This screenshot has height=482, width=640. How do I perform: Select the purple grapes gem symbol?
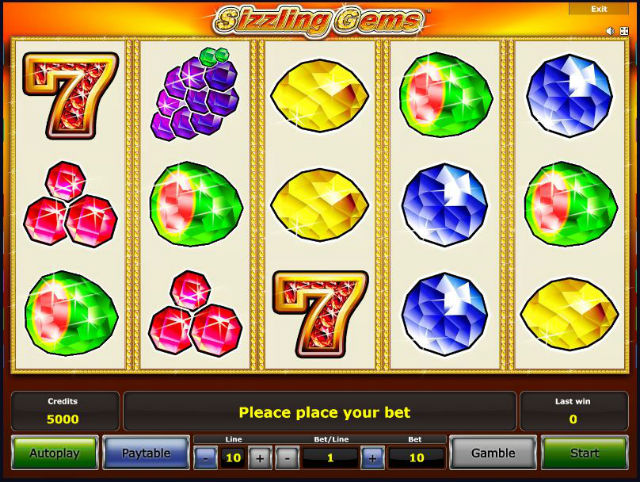click(195, 94)
